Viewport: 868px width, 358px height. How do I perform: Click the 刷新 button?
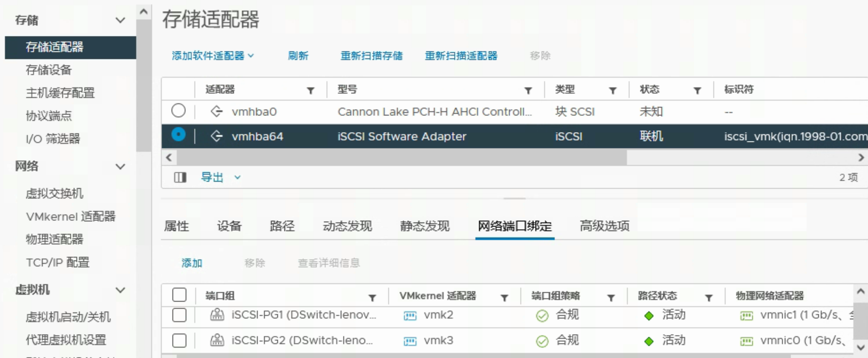298,56
